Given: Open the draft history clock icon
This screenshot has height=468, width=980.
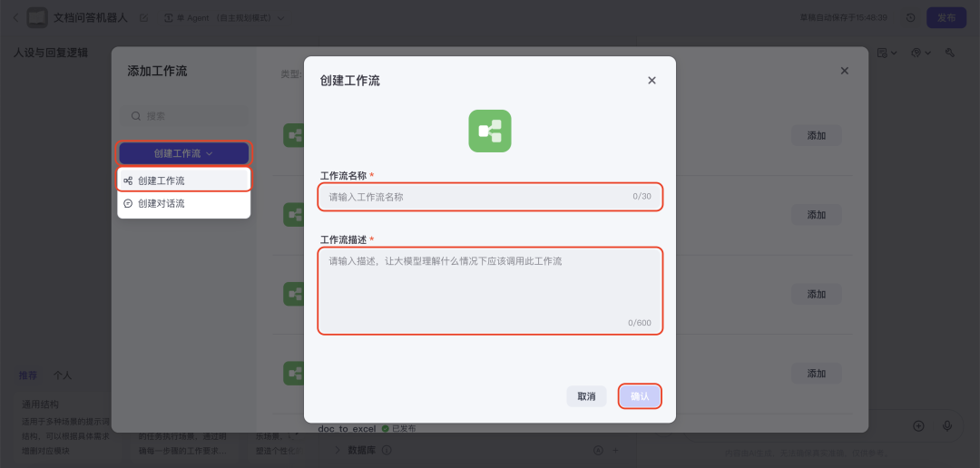Looking at the screenshot, I should click(x=911, y=17).
